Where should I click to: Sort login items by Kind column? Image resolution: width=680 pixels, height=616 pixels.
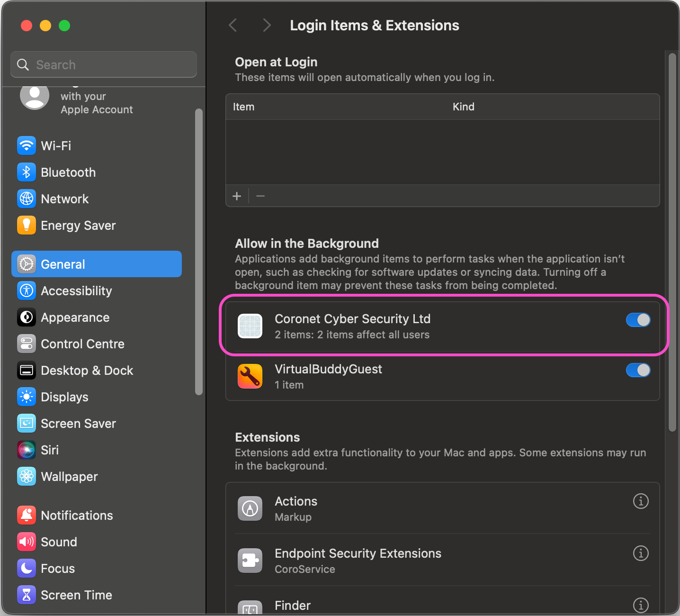[x=463, y=107]
